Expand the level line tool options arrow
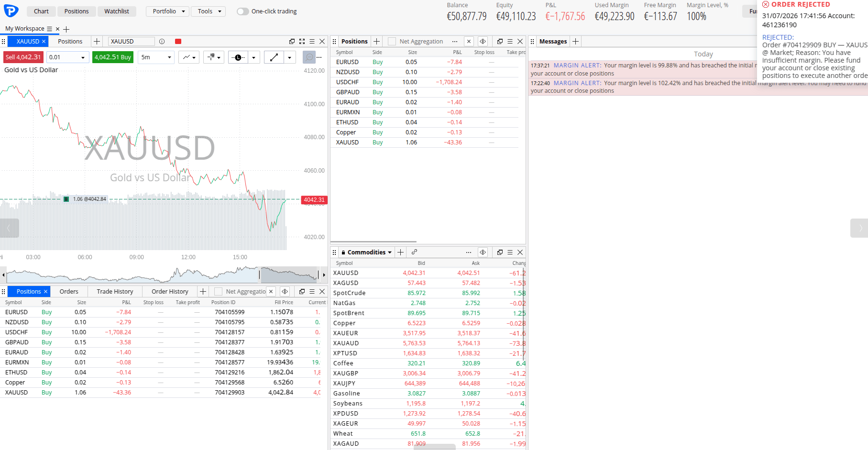Image resolution: width=868 pixels, height=450 pixels. 254,57
